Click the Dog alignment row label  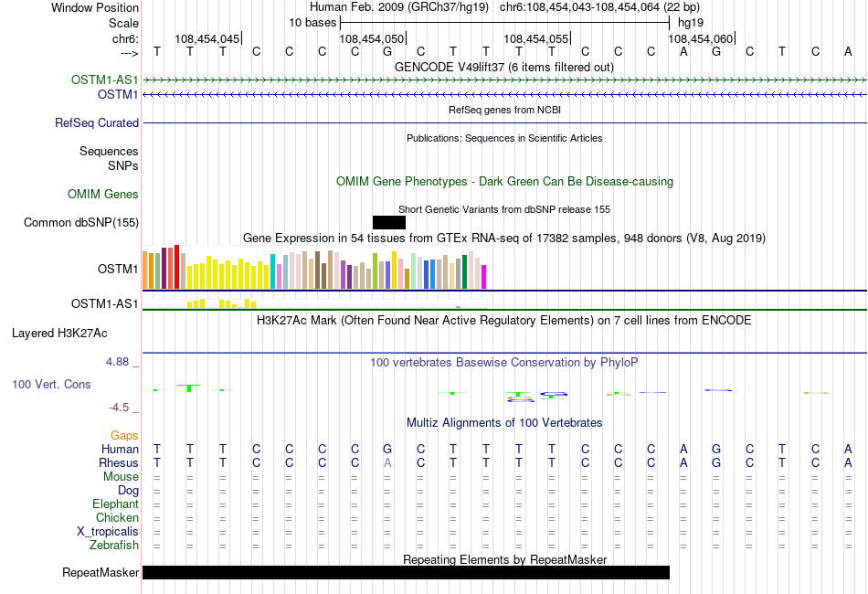tap(128, 490)
